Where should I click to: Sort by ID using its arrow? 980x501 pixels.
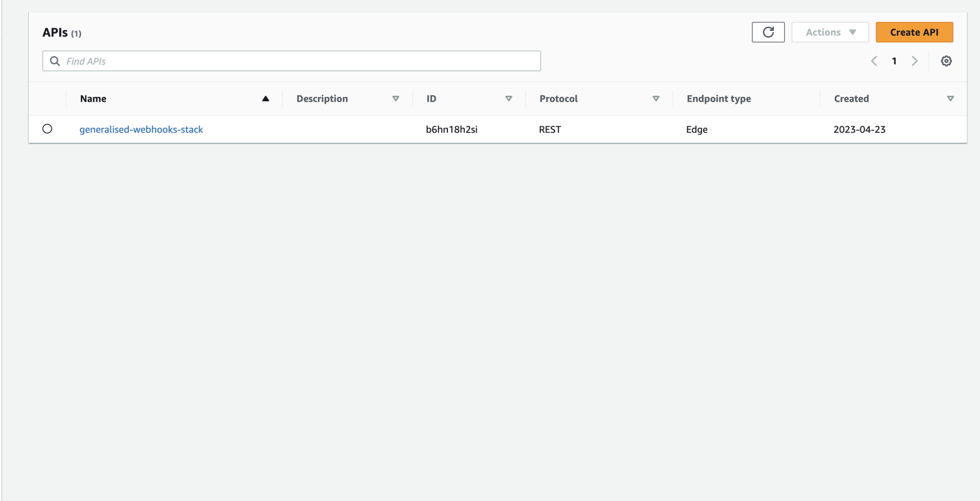click(509, 99)
